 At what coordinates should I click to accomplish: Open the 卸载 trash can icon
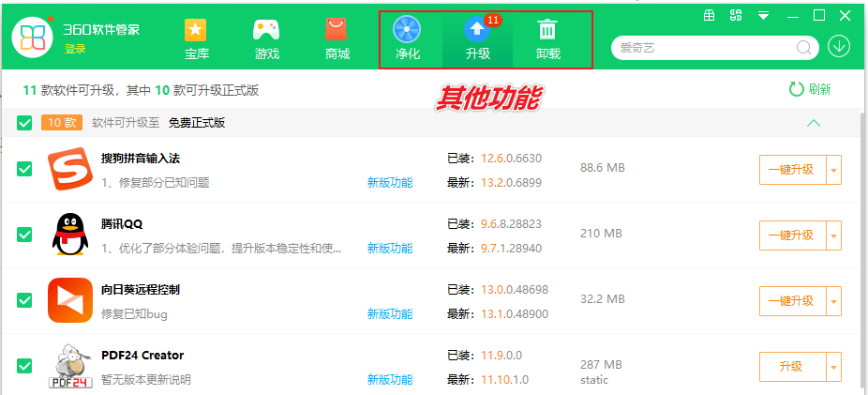[x=548, y=29]
